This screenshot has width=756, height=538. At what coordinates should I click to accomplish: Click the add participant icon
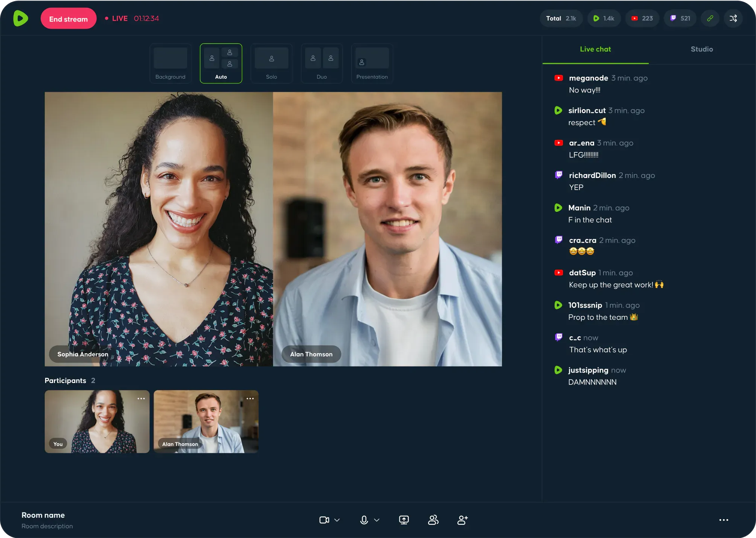(x=462, y=520)
